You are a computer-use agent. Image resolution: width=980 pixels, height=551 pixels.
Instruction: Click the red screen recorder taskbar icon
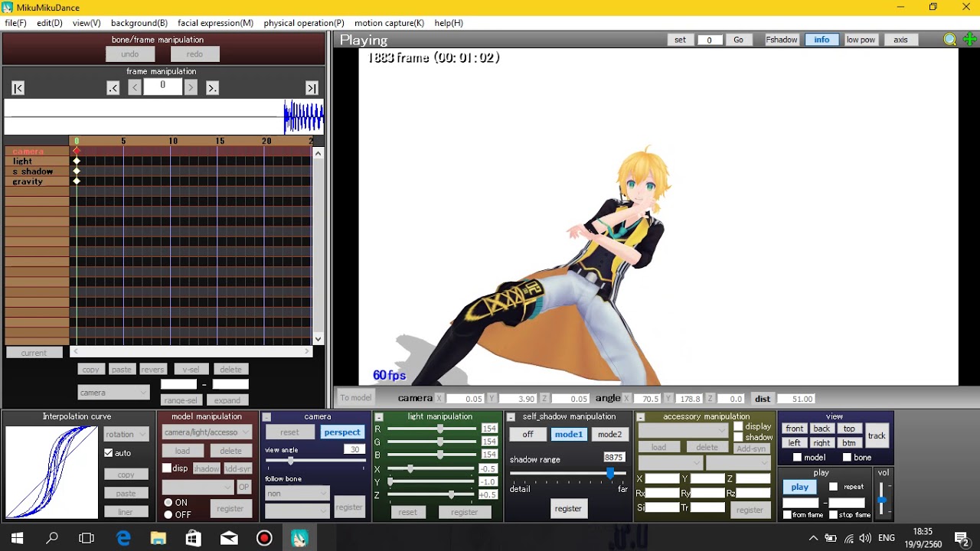264,538
